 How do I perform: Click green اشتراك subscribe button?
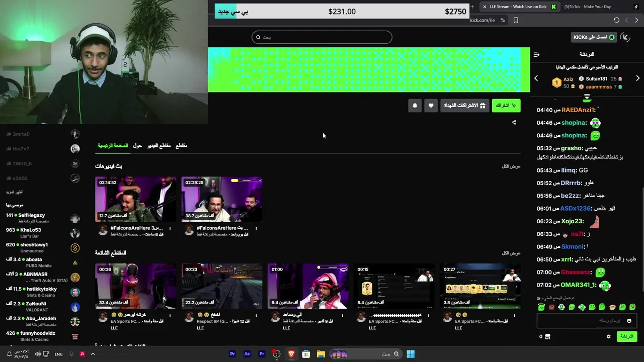[x=506, y=106]
